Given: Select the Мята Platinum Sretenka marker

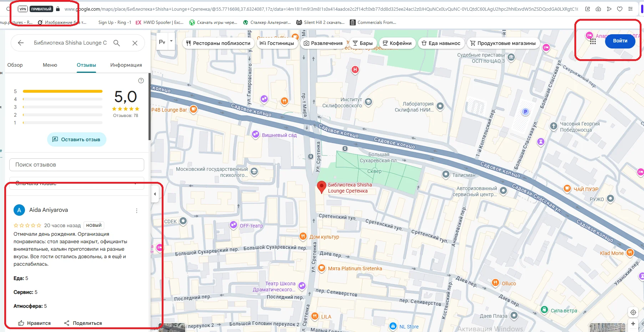Looking at the screenshot, I should [x=322, y=268].
